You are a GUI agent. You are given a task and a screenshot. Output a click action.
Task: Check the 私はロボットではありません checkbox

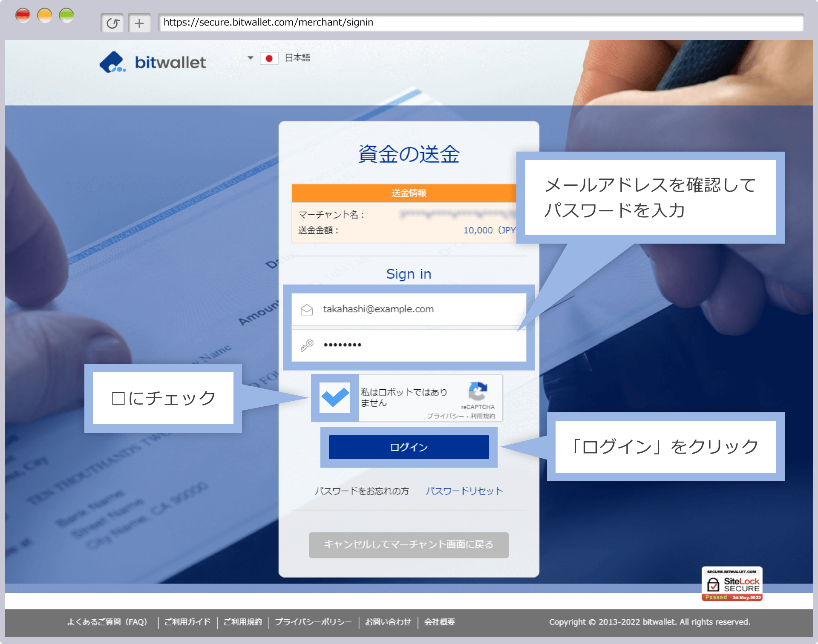pyautogui.click(x=334, y=398)
